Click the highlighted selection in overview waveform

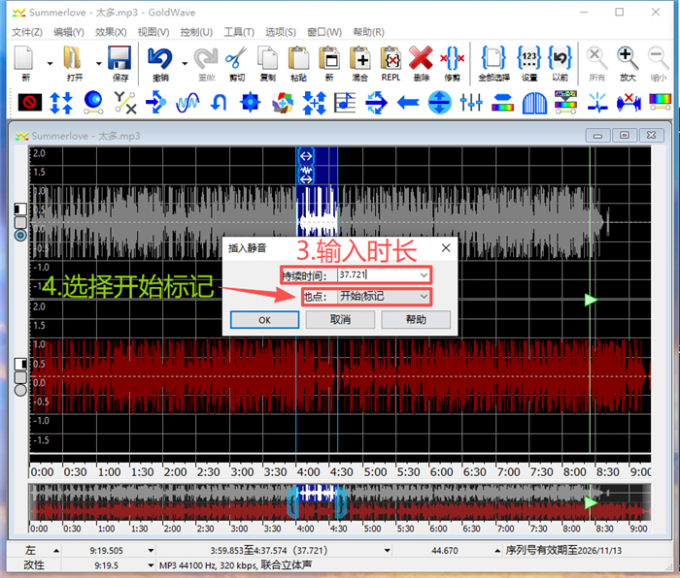317,501
